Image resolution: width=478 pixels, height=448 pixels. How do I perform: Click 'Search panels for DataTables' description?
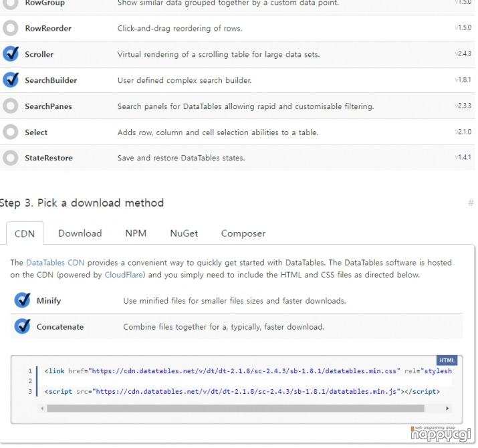246,106
